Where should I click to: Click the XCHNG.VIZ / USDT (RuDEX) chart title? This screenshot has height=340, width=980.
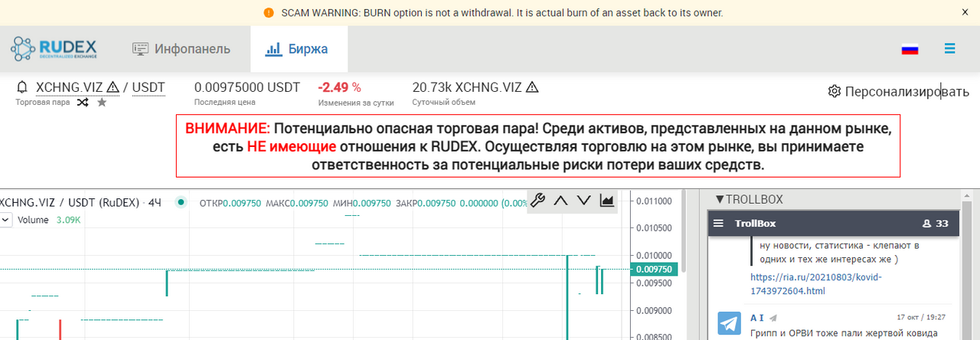(68, 203)
